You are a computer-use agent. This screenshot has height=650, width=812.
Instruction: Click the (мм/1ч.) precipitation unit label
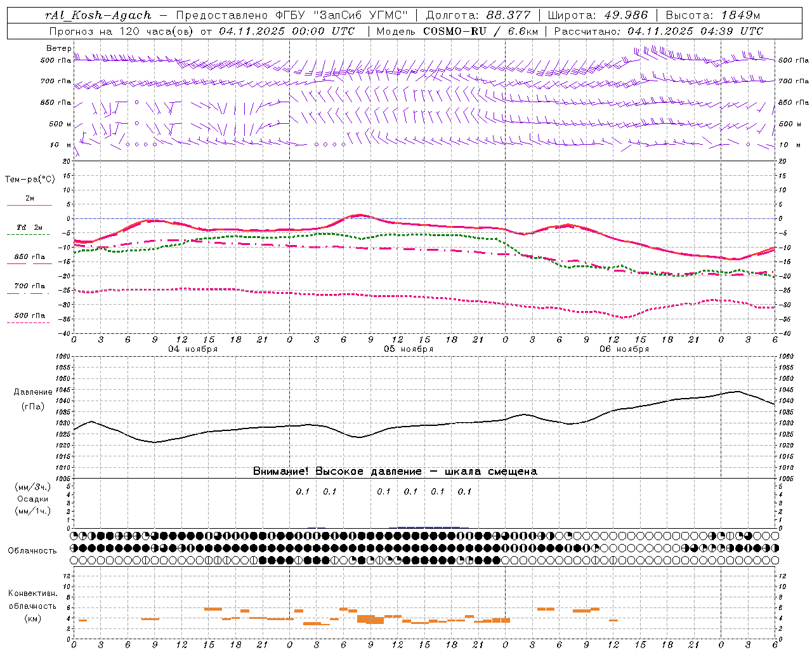pyautogui.click(x=32, y=511)
